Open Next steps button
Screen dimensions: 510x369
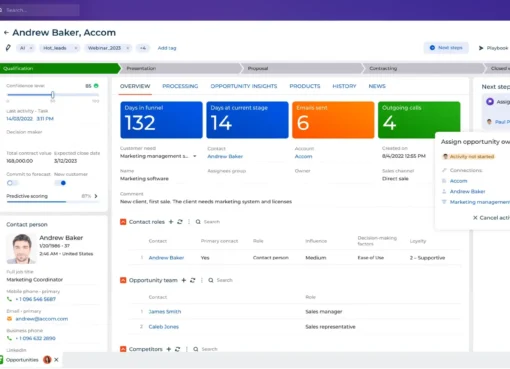tap(446, 48)
